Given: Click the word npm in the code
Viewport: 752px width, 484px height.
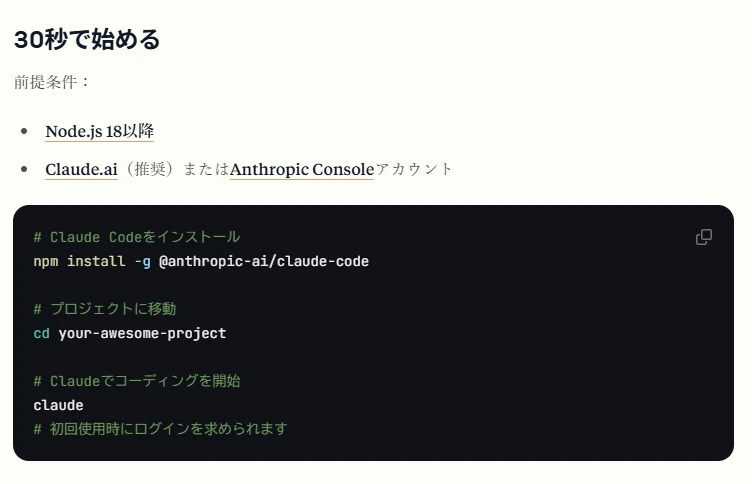Looking at the screenshot, I should [46, 261].
